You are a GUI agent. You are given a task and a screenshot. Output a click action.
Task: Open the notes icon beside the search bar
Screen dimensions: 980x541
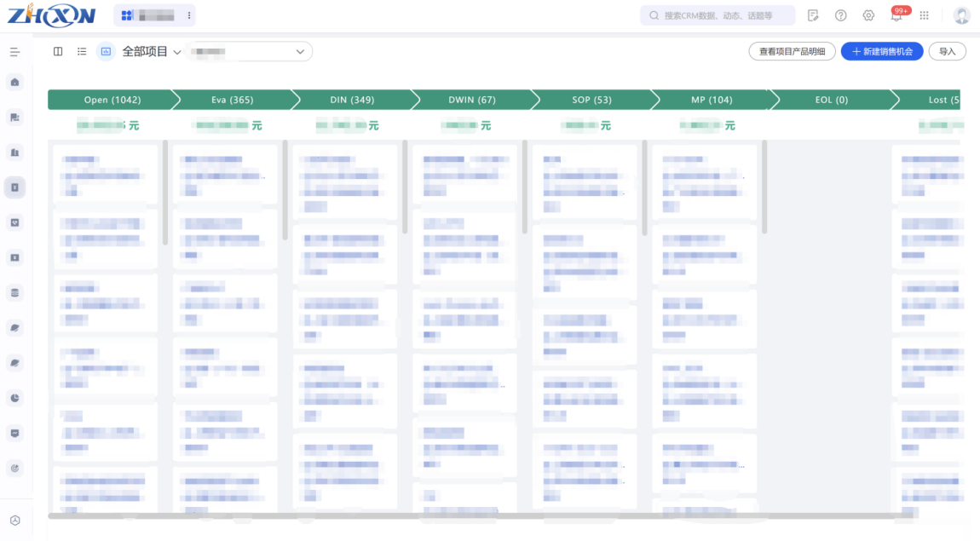(812, 15)
